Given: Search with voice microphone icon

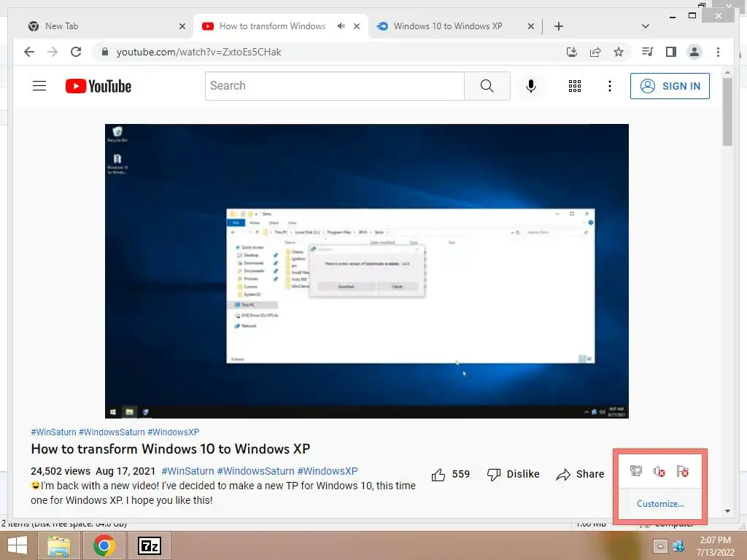Looking at the screenshot, I should tap(531, 86).
